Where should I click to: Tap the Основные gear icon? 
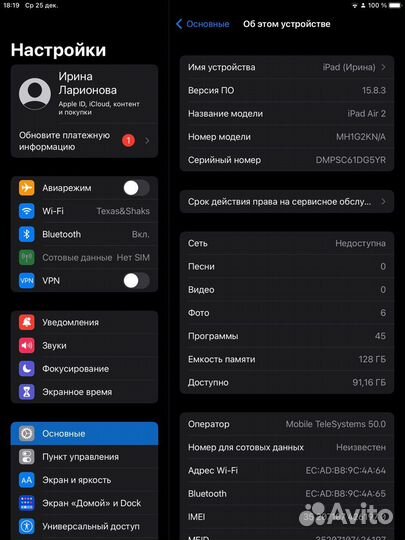[x=27, y=434]
